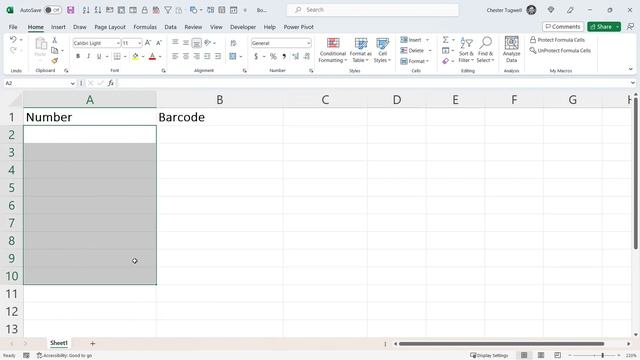640x360 pixels.
Task: Open the font name dropdown showing Calibri Light
Action: click(118, 43)
